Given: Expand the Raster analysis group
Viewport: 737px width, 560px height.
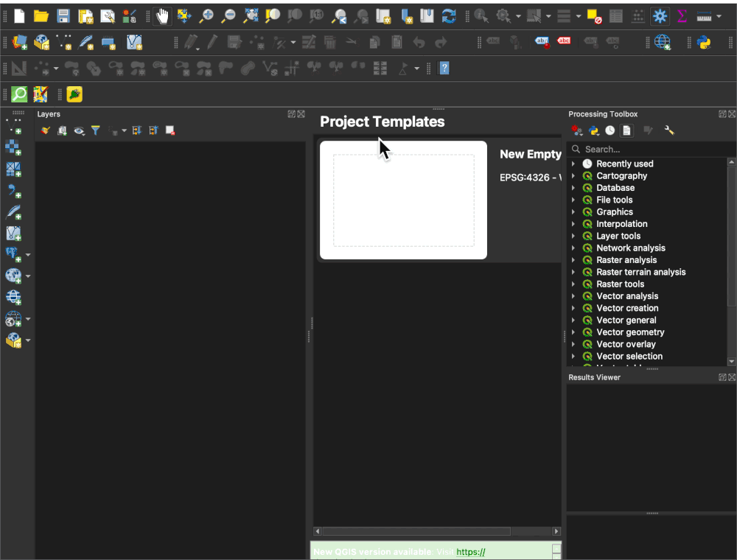Looking at the screenshot, I should [x=573, y=260].
